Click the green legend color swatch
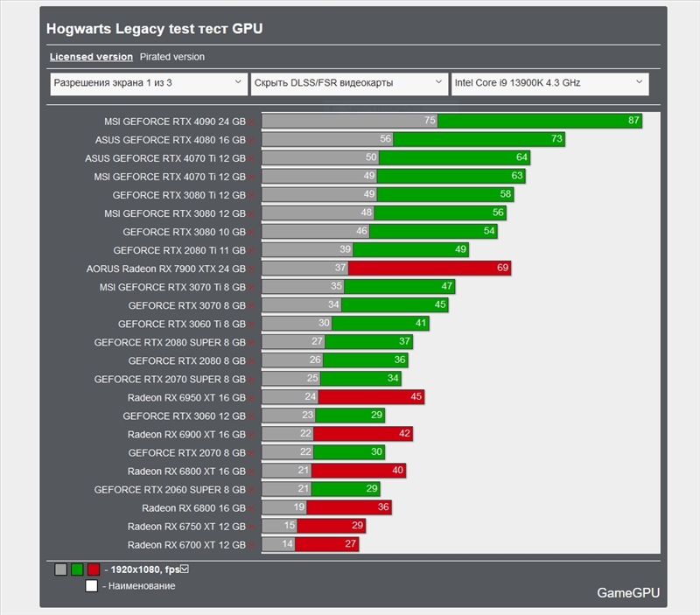The height and width of the screenshot is (615, 700). (77, 570)
